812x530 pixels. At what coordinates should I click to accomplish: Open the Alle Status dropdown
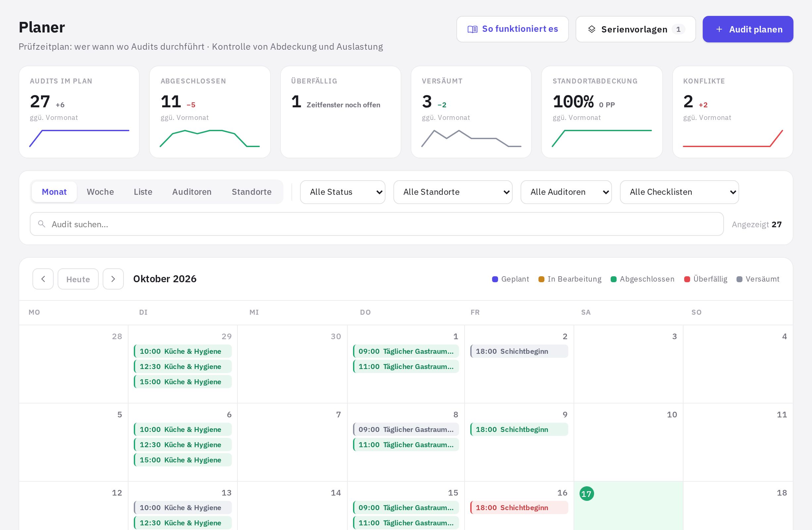[342, 192]
